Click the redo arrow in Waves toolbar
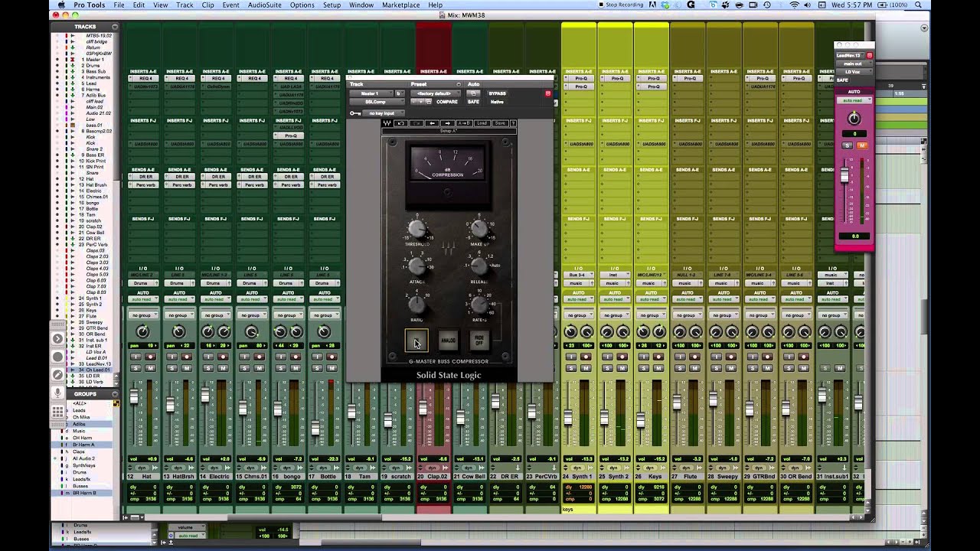 (x=416, y=123)
